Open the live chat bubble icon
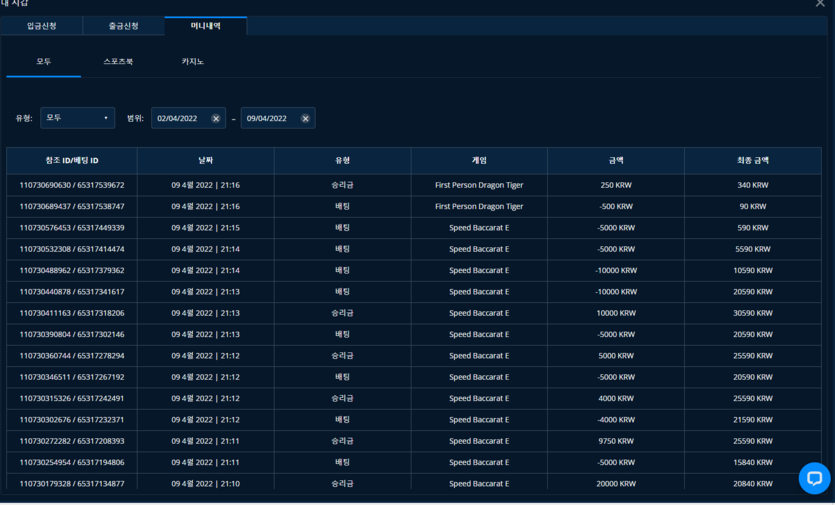Viewport: 835px width, 505px height. tap(814, 478)
